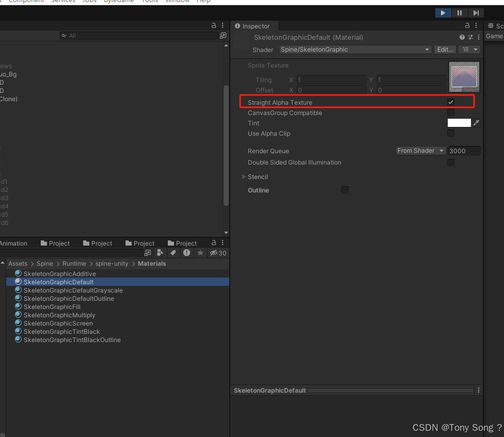Viewport: 504px width, 437px height.
Task: Switch to the Game tab
Action: click(494, 36)
